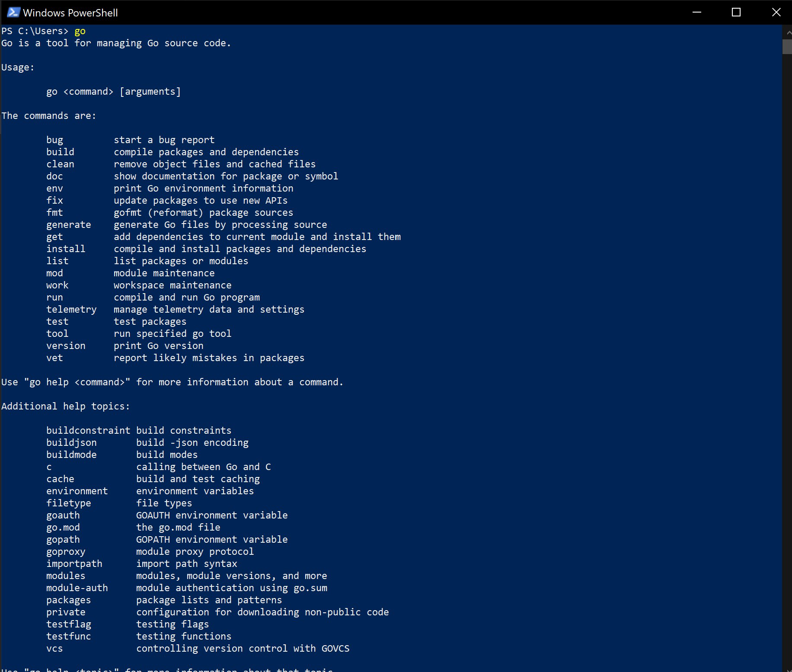Click the 'module-auth' help topic
The image size is (792, 672).
tap(77, 588)
